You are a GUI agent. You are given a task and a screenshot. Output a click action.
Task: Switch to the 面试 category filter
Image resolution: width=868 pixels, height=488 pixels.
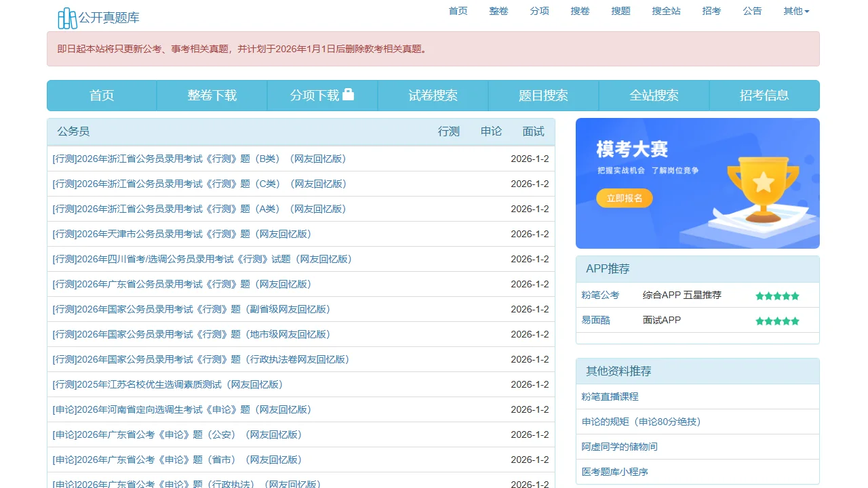[x=533, y=131]
